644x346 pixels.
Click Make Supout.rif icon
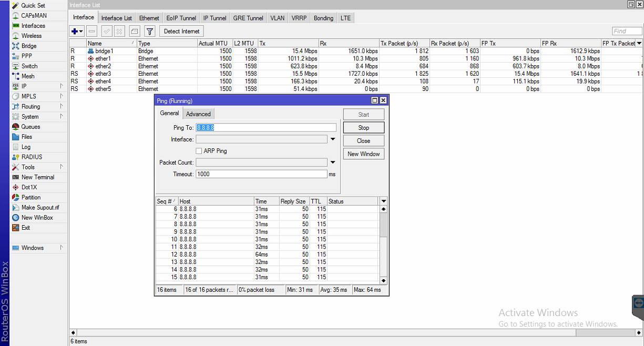(16, 207)
